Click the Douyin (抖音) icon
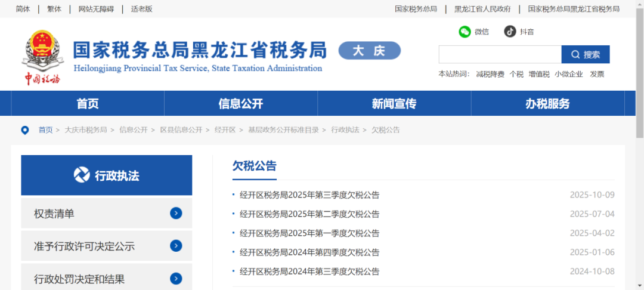Image resolution: width=644 pixels, height=290 pixels. point(510,32)
